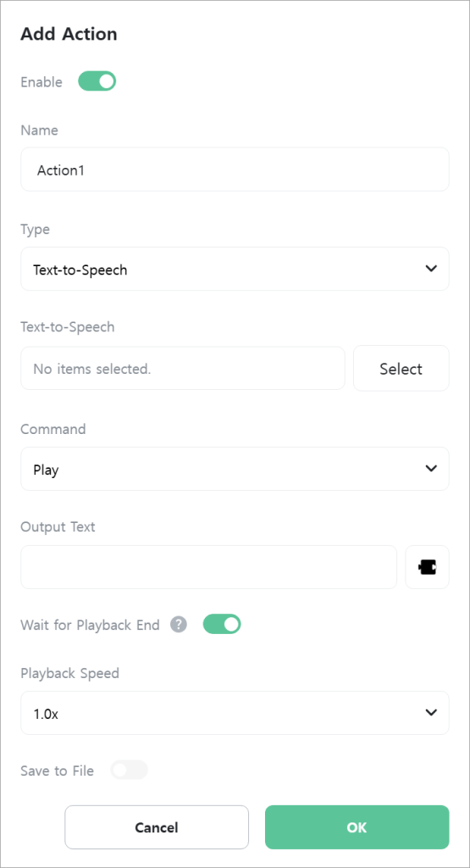The width and height of the screenshot is (470, 868).
Task: Enable the Save to File toggle
Action: coord(130,770)
